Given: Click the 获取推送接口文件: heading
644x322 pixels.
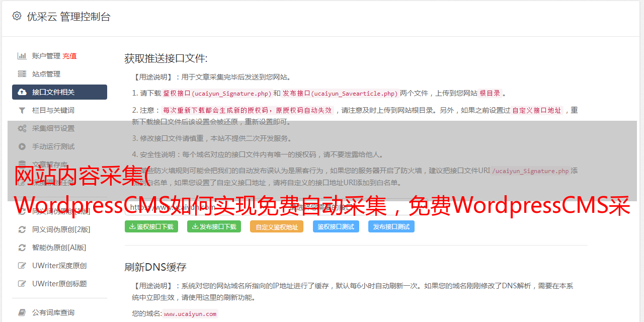Looking at the screenshot, I should pyautogui.click(x=166, y=58).
